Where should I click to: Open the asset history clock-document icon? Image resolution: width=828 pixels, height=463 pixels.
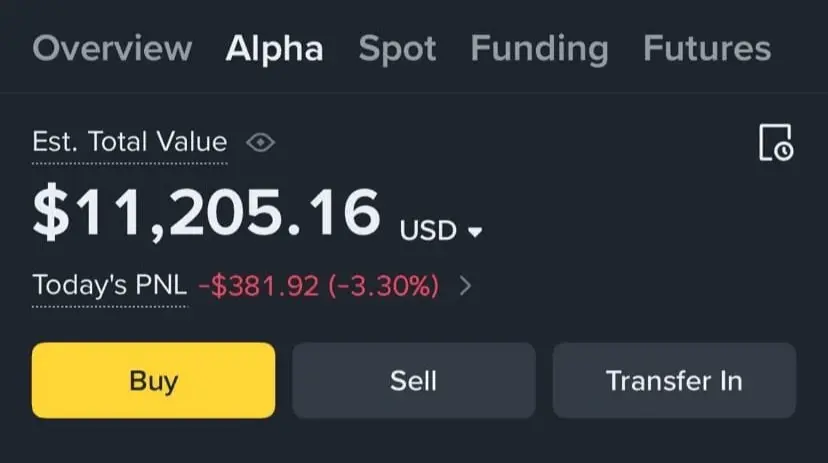point(775,143)
